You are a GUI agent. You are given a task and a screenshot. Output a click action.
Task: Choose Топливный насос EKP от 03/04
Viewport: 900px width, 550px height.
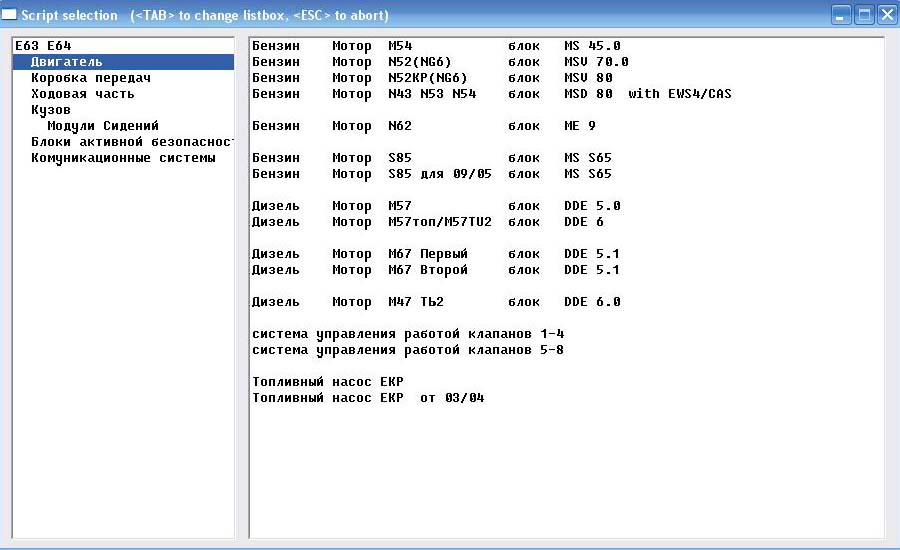coord(368,398)
